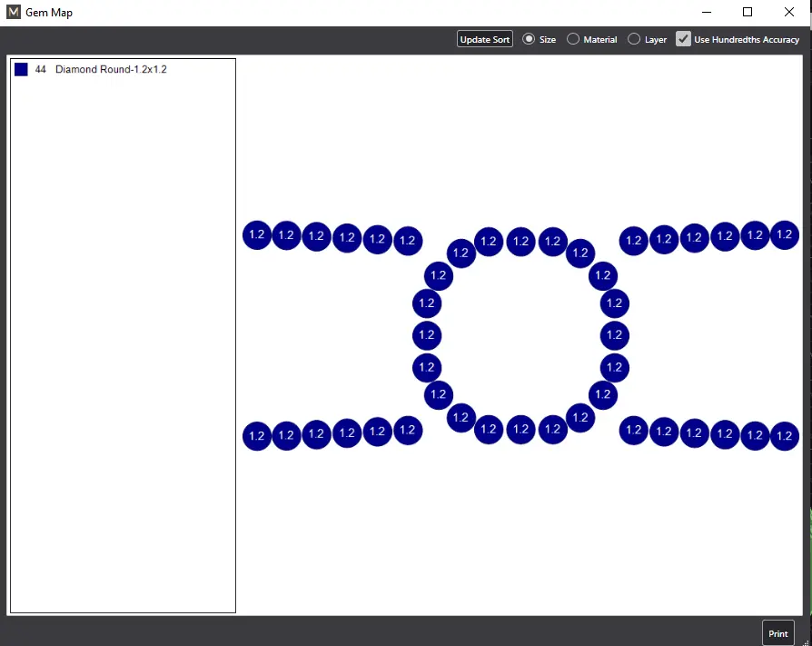Maximize the Gem Map window
Screen dimensions: 812x646
click(748, 13)
